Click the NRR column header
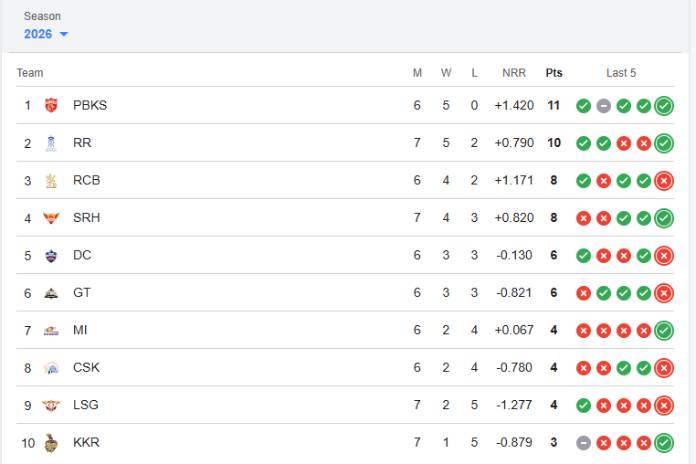 click(514, 73)
